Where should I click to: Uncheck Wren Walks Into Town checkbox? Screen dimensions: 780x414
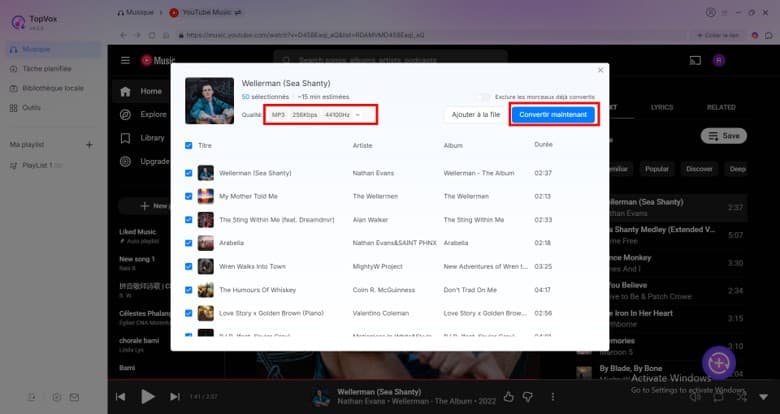pyautogui.click(x=189, y=267)
